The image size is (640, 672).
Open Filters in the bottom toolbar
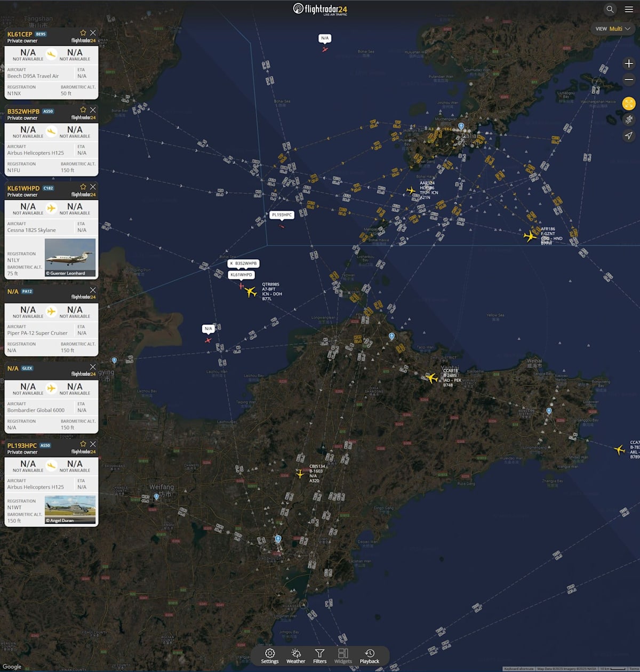point(320,656)
